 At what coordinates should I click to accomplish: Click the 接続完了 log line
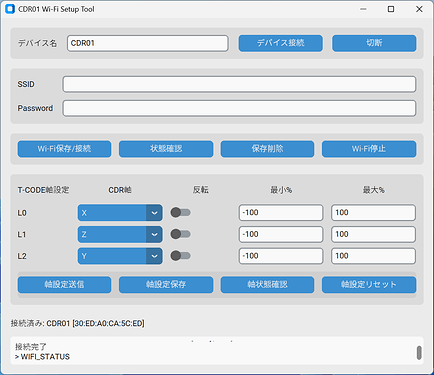[31, 347]
